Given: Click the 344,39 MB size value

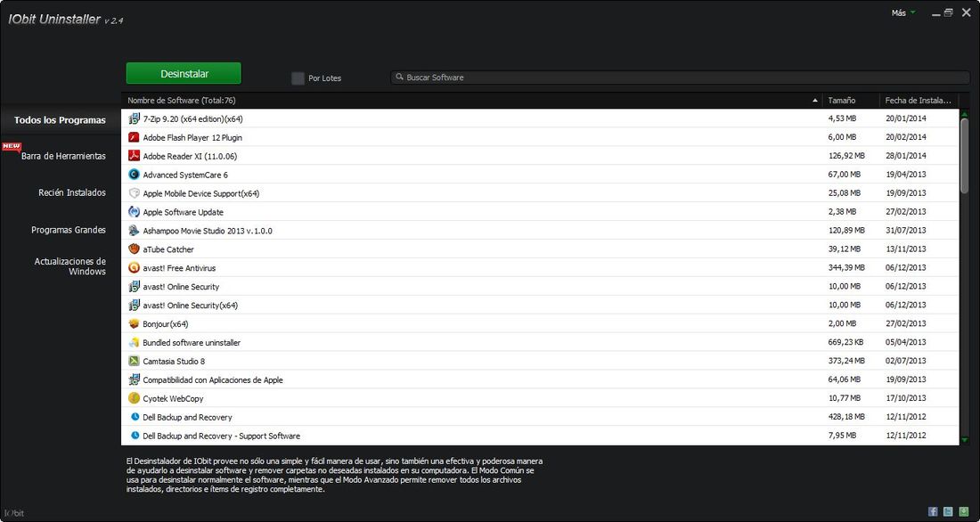Looking at the screenshot, I should pyautogui.click(x=846, y=267).
